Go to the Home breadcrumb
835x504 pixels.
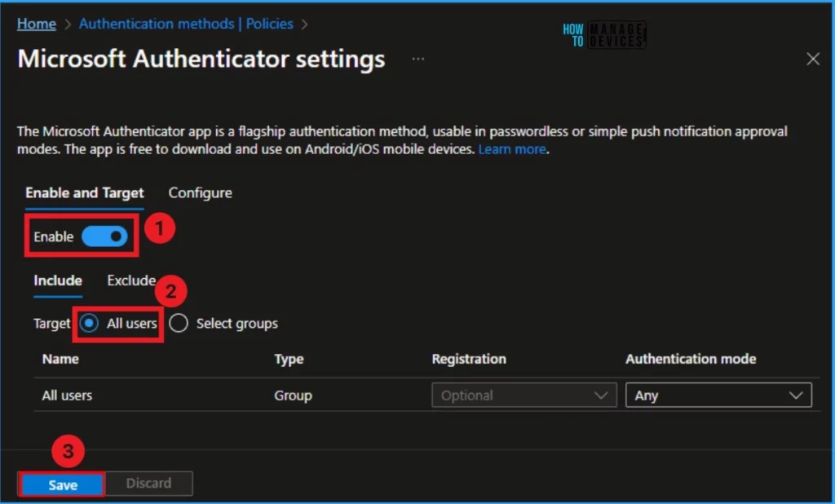click(36, 24)
